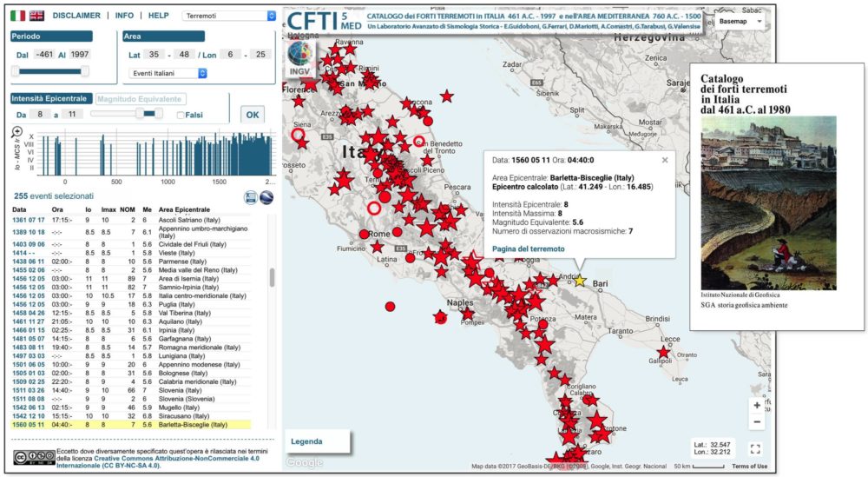Select the Intensità Epicentrale tab
This screenshot has height=477, width=868.
click(x=51, y=99)
